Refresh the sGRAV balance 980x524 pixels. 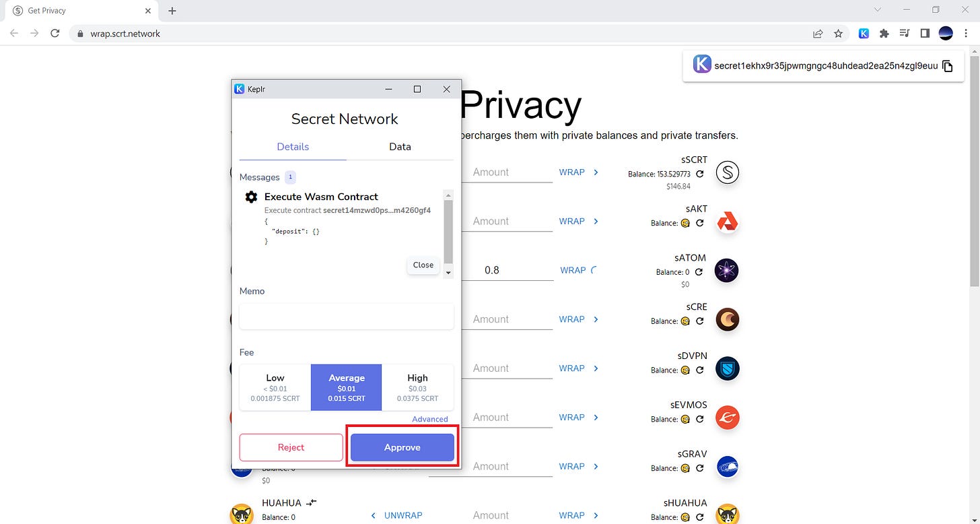[x=700, y=468]
